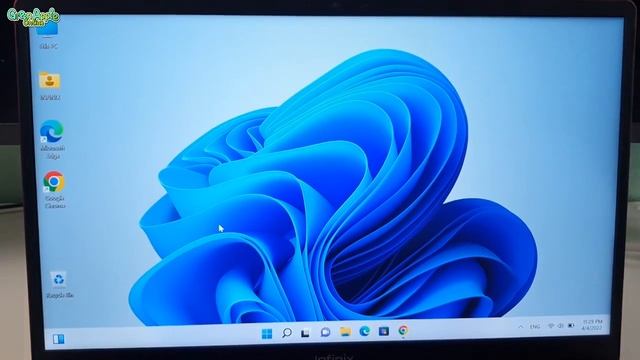Open the taskbar clock and date

592,325
